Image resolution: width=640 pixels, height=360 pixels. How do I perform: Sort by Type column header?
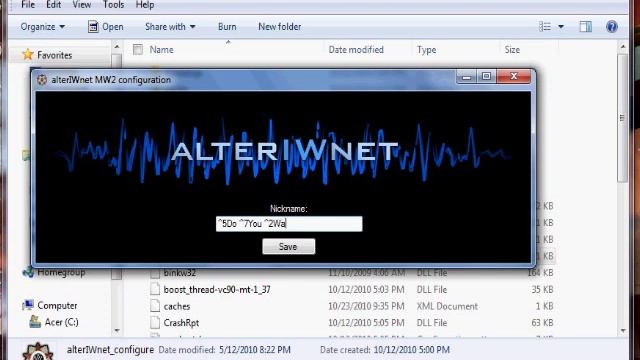pyautogui.click(x=427, y=49)
